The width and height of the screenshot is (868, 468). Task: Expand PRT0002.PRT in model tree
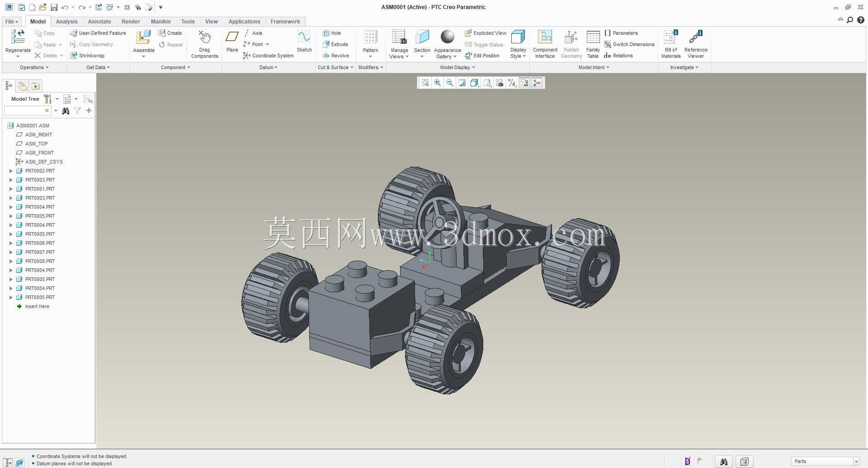click(11, 171)
